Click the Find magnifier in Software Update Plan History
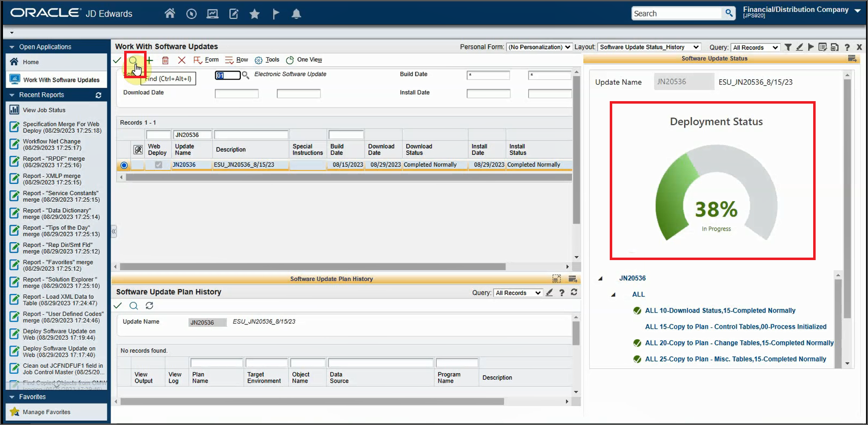The height and width of the screenshot is (425, 868). [x=134, y=305]
